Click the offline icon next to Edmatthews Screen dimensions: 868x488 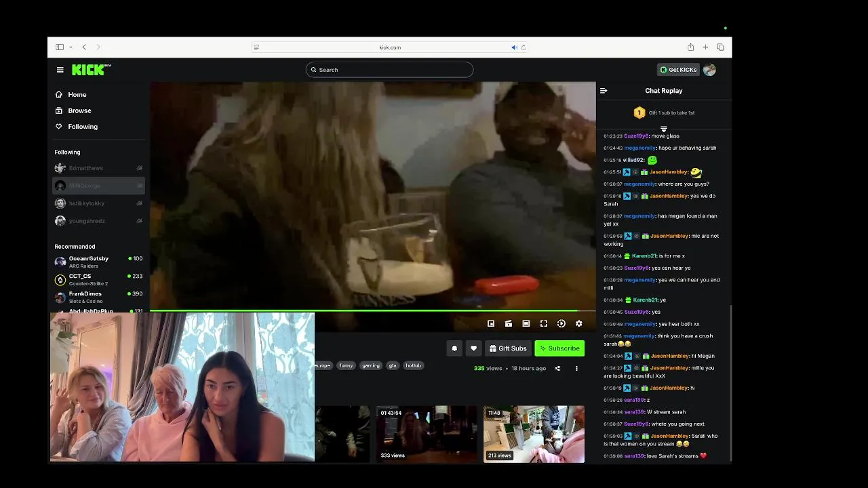(140, 168)
